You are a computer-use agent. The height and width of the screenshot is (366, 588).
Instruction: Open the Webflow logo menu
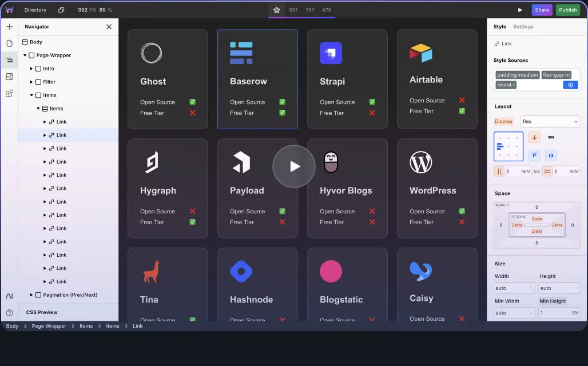(x=9, y=10)
